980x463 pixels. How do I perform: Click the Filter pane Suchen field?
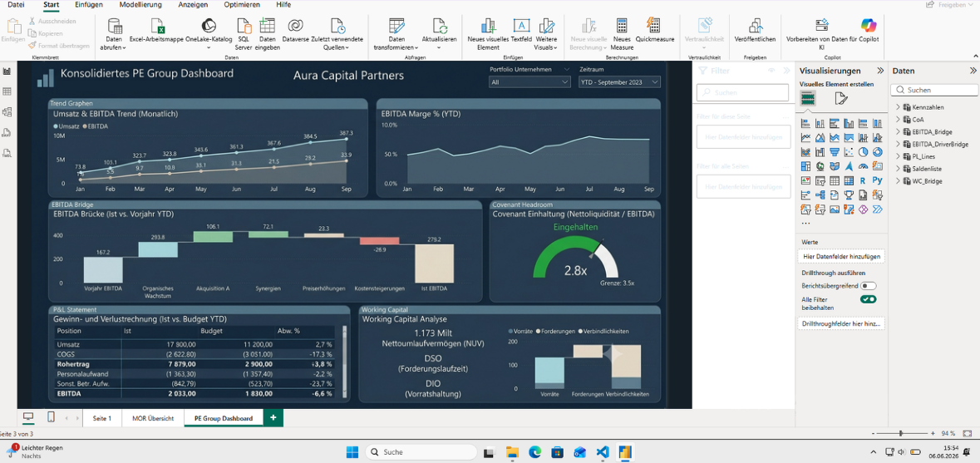pyautogui.click(x=743, y=92)
